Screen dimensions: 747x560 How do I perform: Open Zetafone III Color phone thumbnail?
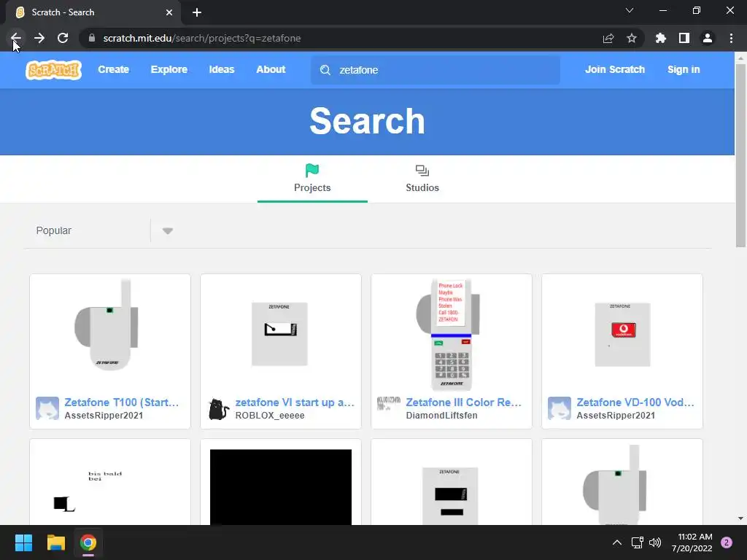point(451,334)
